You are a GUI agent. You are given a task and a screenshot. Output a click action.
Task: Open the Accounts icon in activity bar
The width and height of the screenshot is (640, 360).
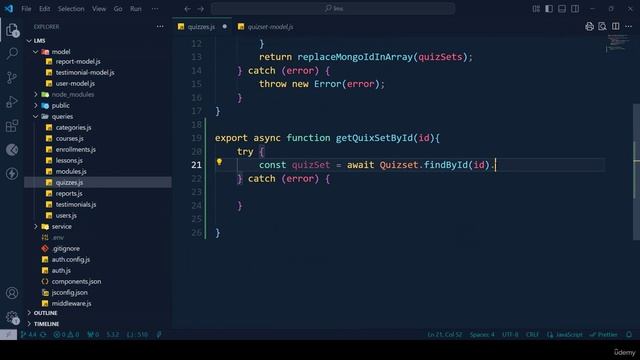pyautogui.click(x=12, y=293)
